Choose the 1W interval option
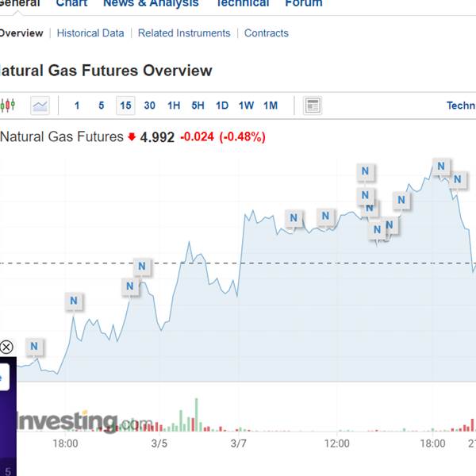 (x=246, y=106)
